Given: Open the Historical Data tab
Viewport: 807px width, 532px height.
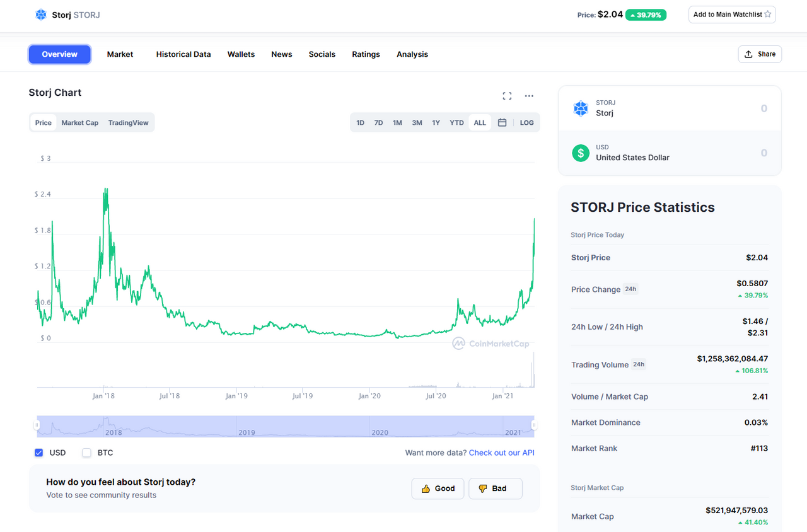Looking at the screenshot, I should tap(183, 54).
